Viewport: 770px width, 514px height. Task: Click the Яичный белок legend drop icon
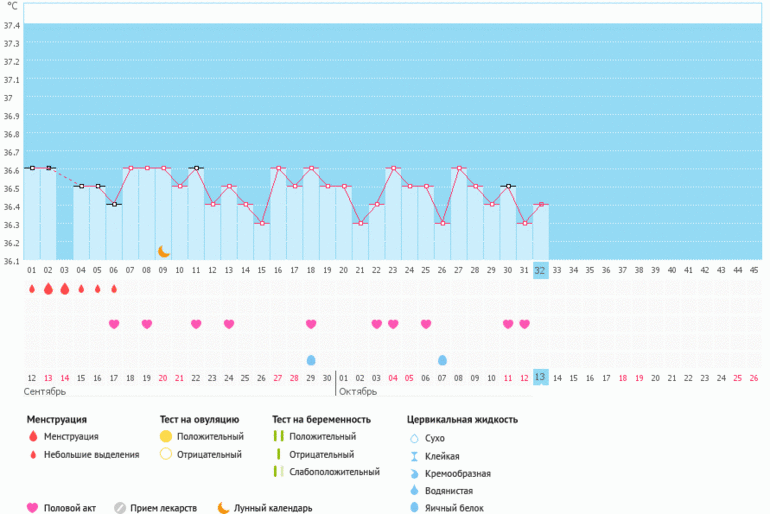(x=414, y=508)
